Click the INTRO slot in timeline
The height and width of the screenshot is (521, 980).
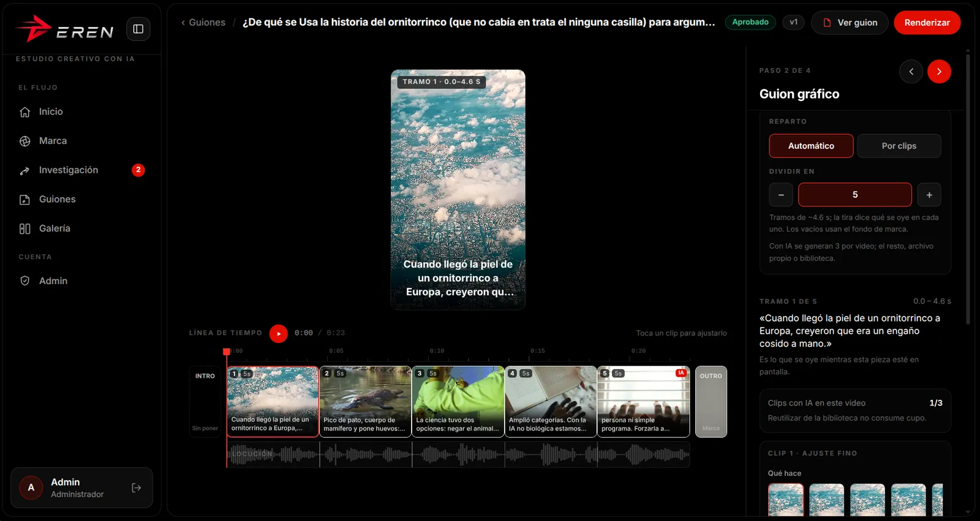click(205, 402)
